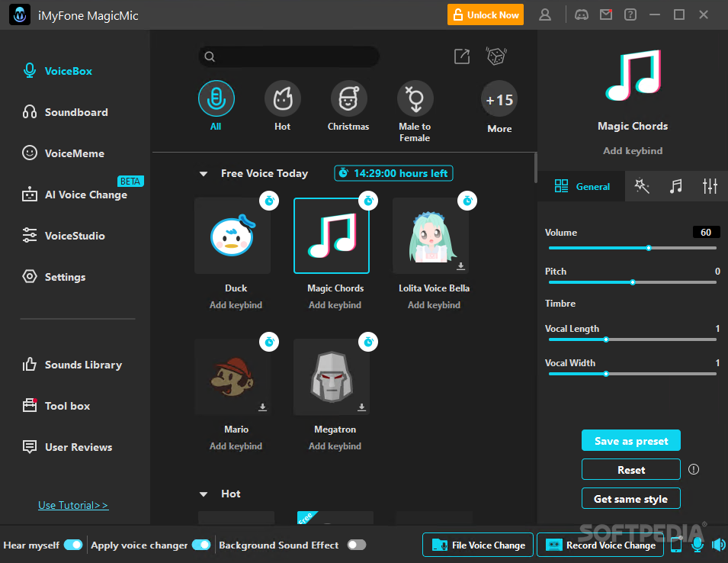
Task: Open the user account icon
Action: click(545, 14)
